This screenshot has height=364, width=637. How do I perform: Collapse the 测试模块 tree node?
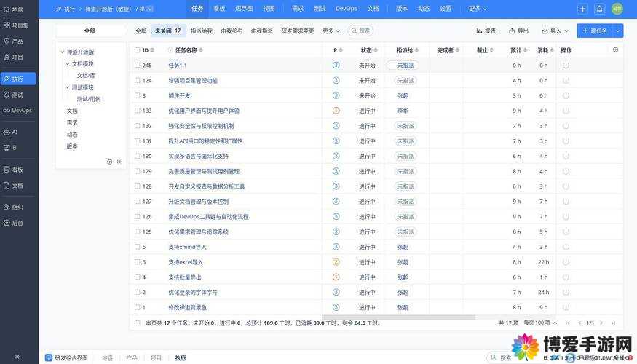68,87
